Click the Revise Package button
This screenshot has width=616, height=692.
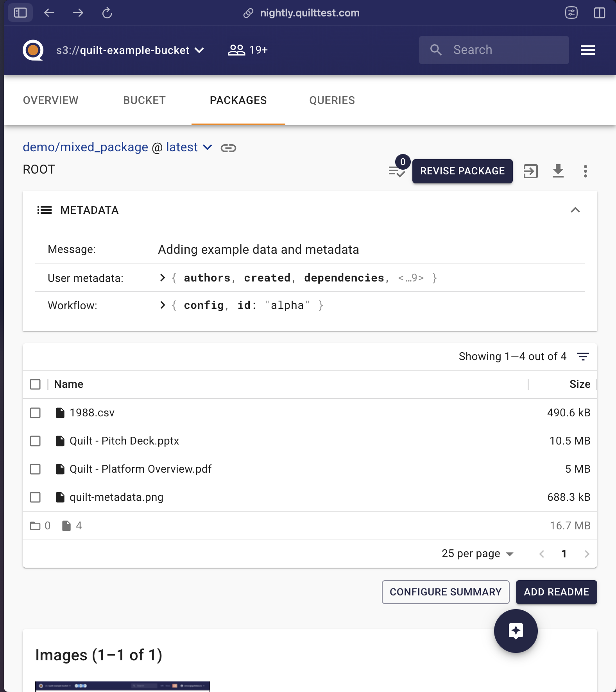pyautogui.click(x=462, y=171)
